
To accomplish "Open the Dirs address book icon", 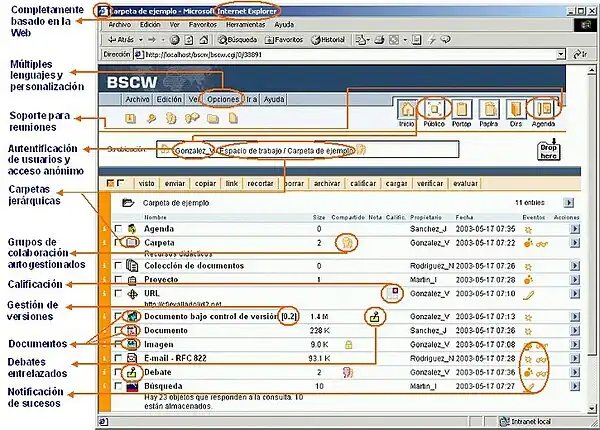I will pos(516,109).
